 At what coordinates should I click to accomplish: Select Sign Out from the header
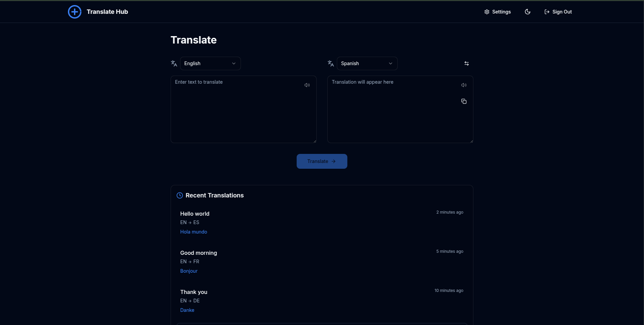click(x=562, y=11)
